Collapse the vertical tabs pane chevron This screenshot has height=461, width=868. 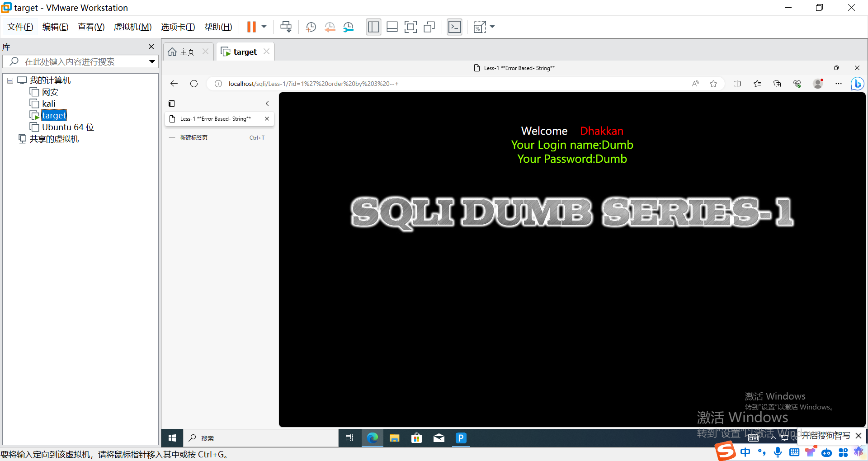click(x=267, y=103)
